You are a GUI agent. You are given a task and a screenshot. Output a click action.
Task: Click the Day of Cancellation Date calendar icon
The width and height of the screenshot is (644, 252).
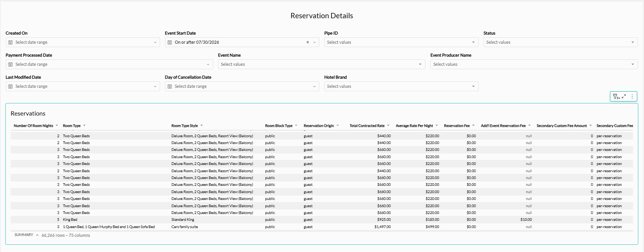(170, 86)
